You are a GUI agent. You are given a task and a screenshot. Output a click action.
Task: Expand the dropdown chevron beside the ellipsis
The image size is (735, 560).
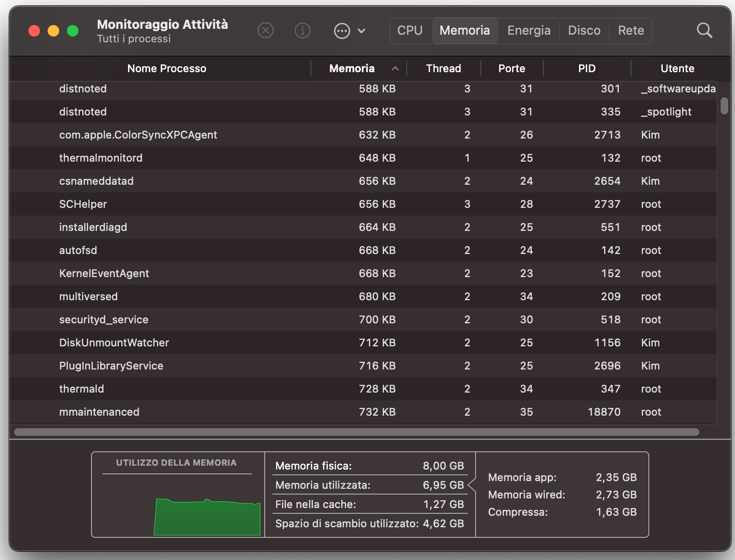[x=361, y=31]
